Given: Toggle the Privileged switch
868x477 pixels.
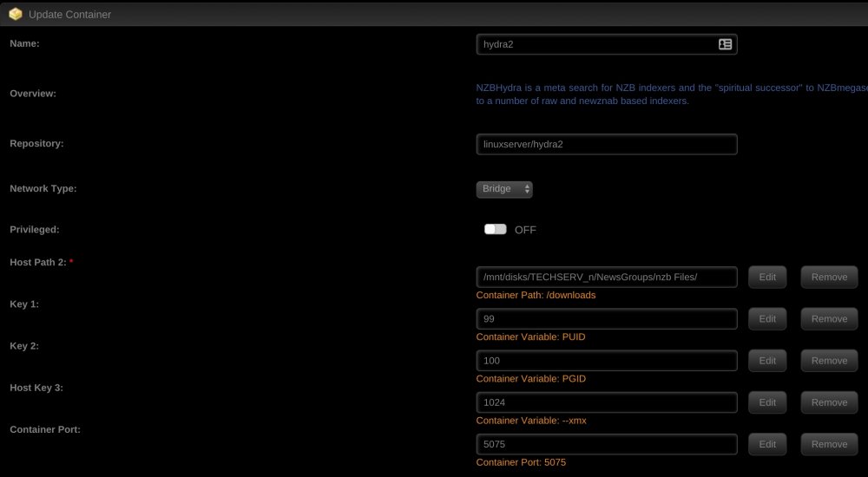Looking at the screenshot, I should click(495, 230).
